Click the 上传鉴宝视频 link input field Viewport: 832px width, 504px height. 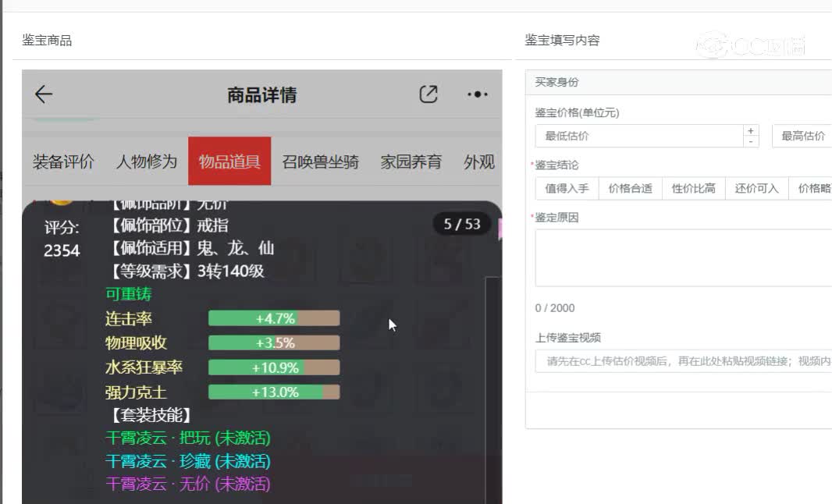(x=684, y=361)
